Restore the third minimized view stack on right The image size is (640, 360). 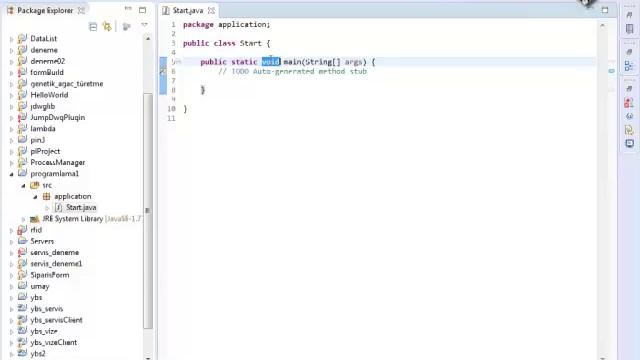tap(629, 89)
